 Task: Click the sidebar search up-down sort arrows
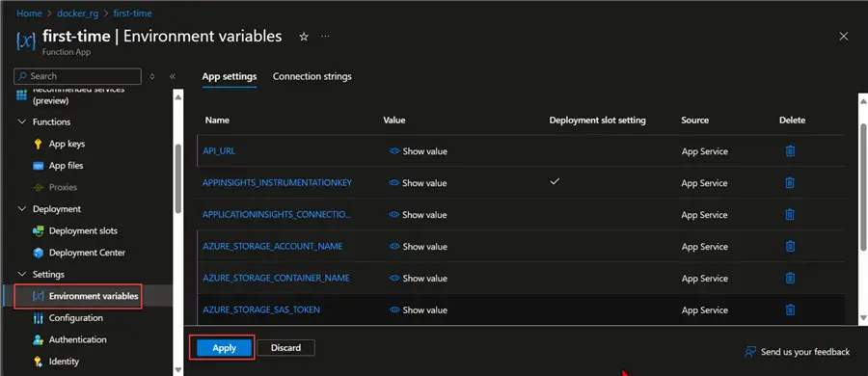click(152, 76)
